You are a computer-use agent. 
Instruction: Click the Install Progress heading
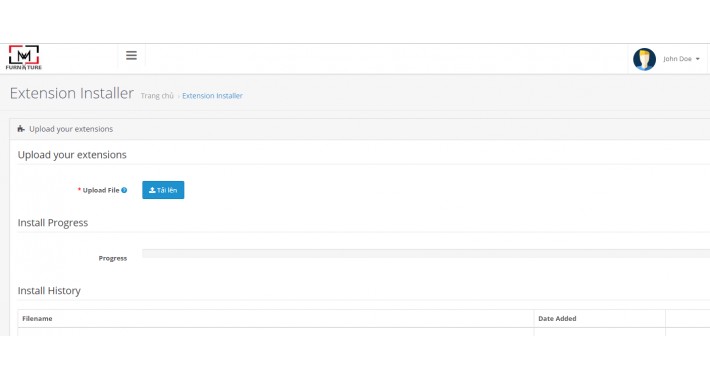click(x=53, y=223)
